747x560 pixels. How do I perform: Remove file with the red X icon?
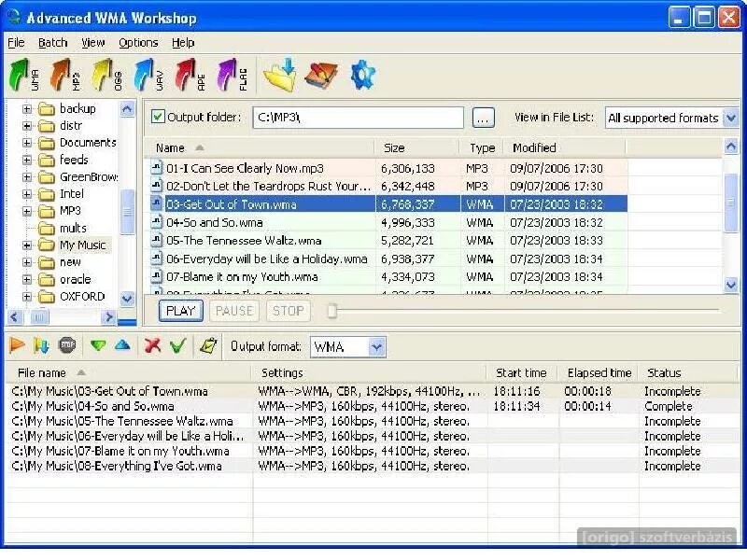pyautogui.click(x=154, y=346)
